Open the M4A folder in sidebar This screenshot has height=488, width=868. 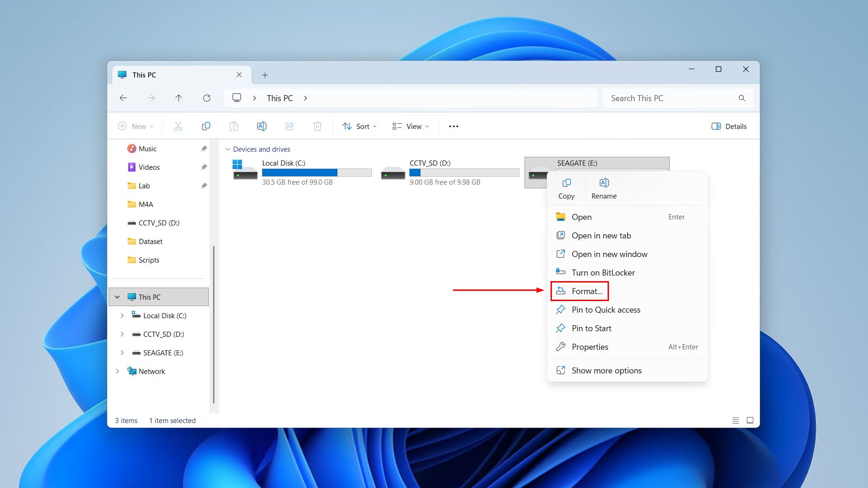140,204
